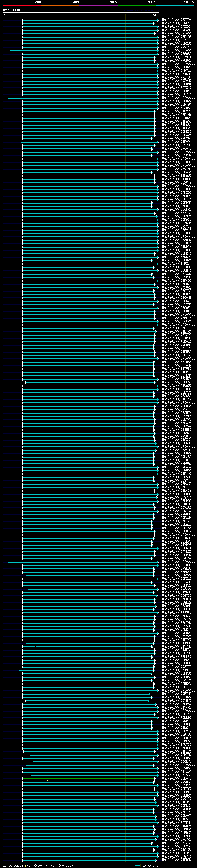Viewport: 197px width, 868px height.
Task: Open hit UniRef100_Q7ZXK4
Action: (177, 26)
